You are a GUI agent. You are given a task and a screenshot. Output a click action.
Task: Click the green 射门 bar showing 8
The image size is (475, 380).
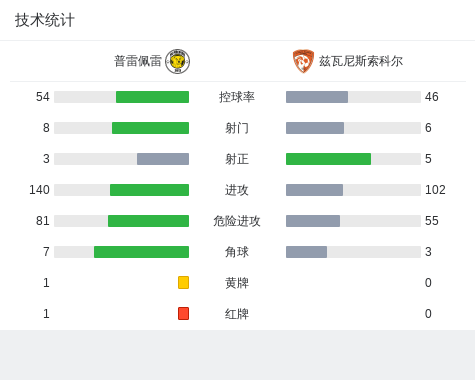(x=150, y=128)
